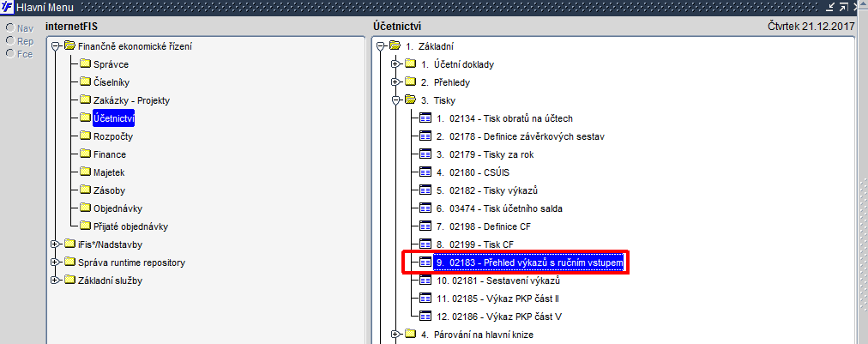The image size is (868, 344).
Task: Click the Zásoby folder icon
Action: pos(85,190)
